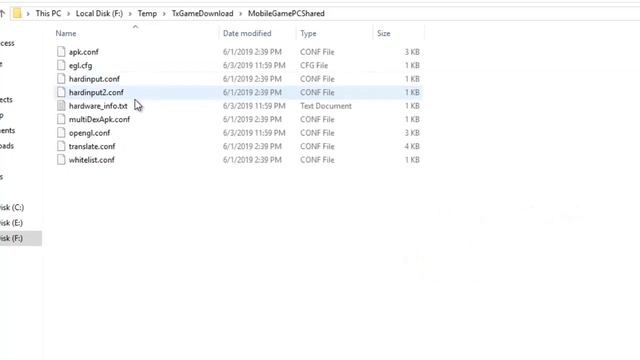Click the folder icon in address bar

click(x=17, y=13)
